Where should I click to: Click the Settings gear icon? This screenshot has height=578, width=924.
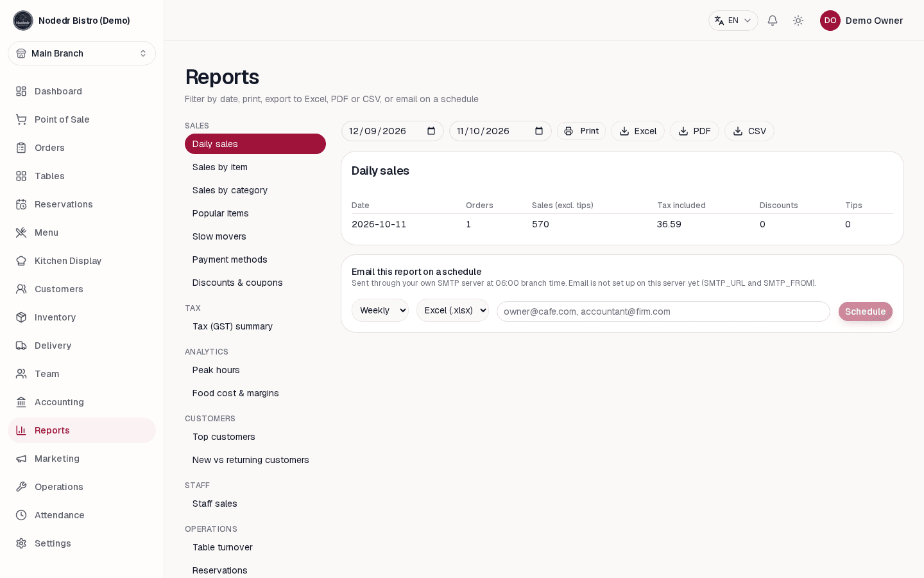click(21, 543)
